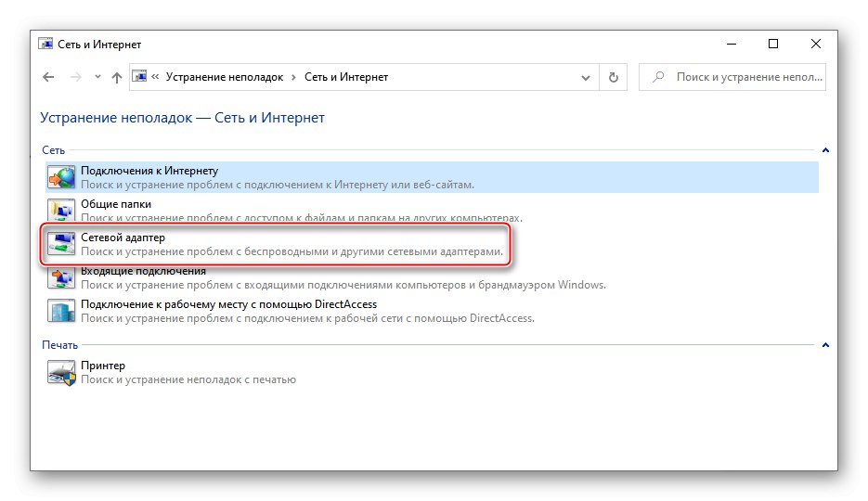The image size is (868, 501).
Task: Launch Сетевой адаптер troubleshooter
Action: click(275, 244)
